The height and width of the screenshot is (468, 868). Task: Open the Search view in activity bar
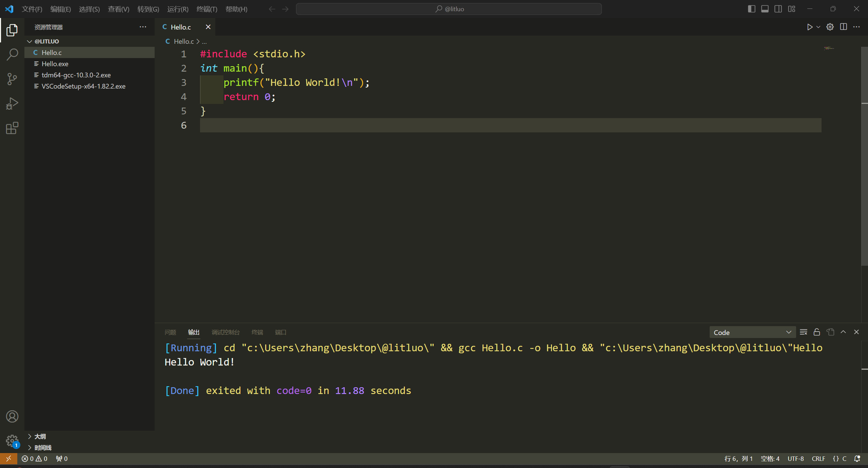[12, 55]
